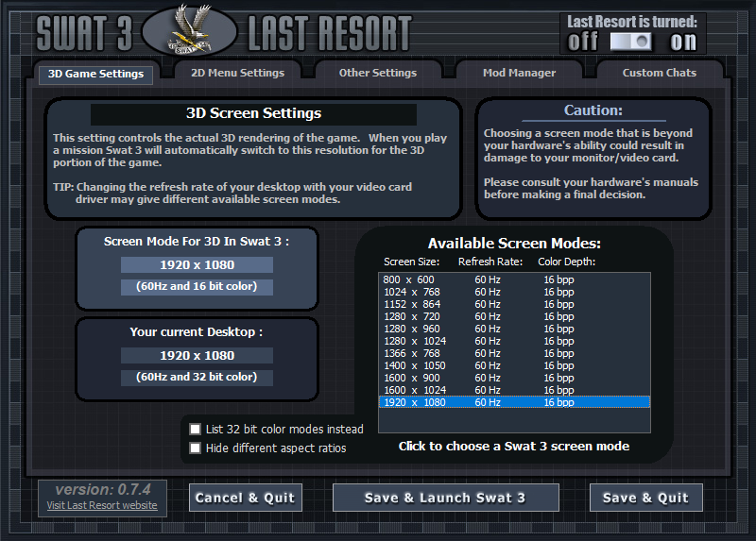Screen dimensions: 756x541
Task: Select the highlighted 1920 x 1080 mode row
Action: (x=514, y=402)
